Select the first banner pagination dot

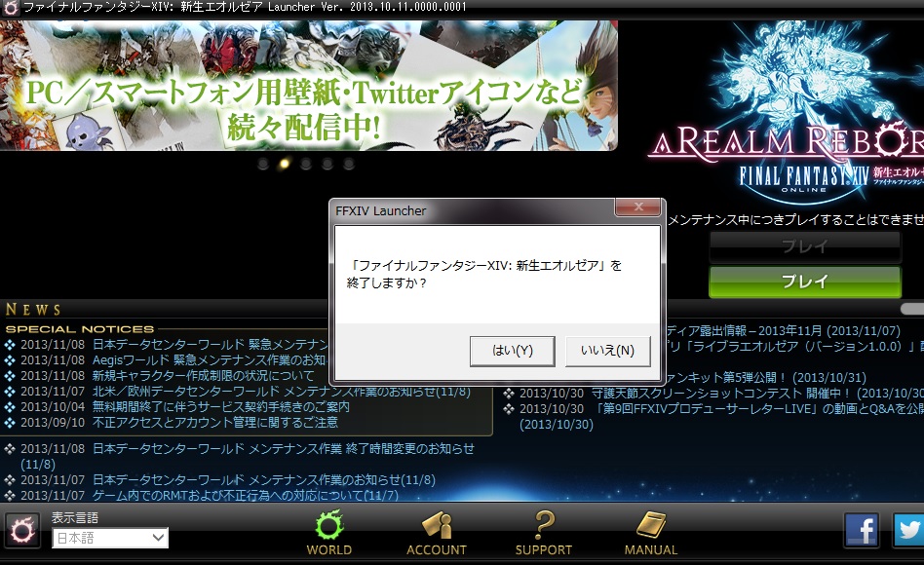pos(263,164)
